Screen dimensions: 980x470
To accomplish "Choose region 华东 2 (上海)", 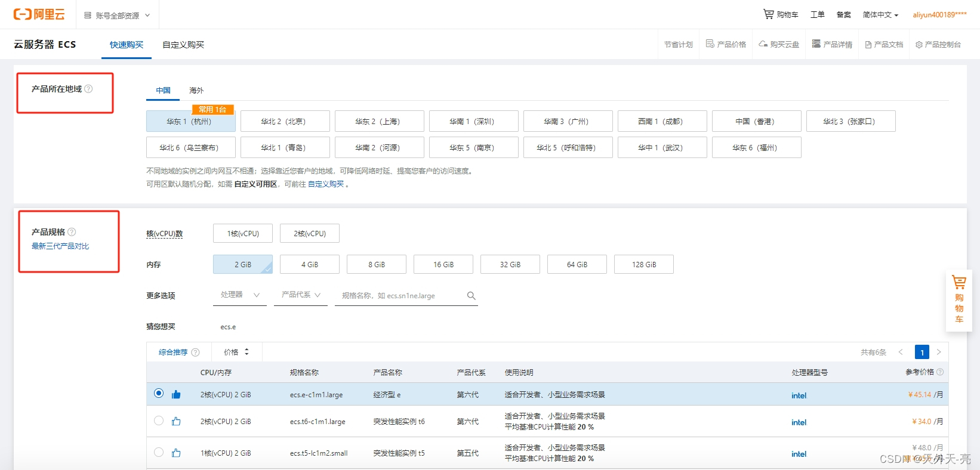I will click(380, 121).
